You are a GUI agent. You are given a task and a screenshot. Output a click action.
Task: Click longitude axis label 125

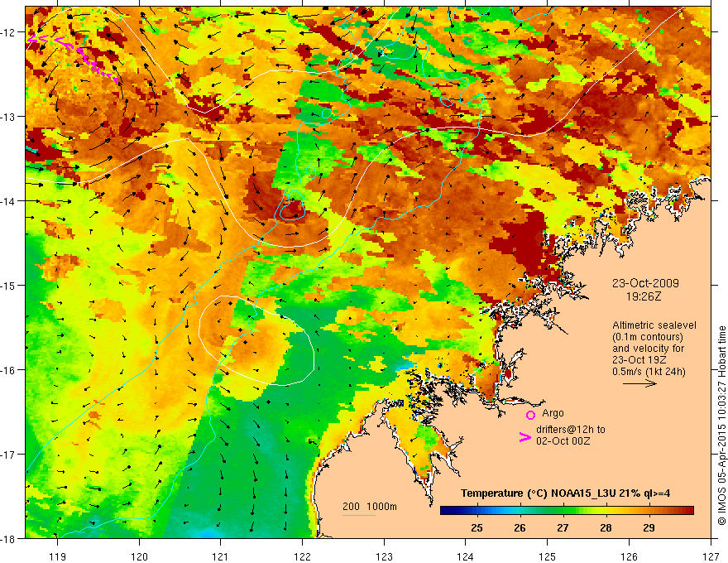548,556
